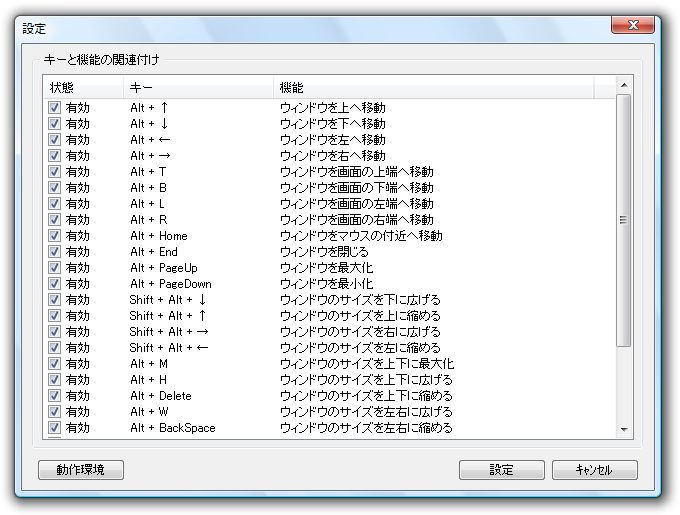Select ウィンドウを最大化 function text
Viewport: 680px width, 515px height.
coord(327,268)
